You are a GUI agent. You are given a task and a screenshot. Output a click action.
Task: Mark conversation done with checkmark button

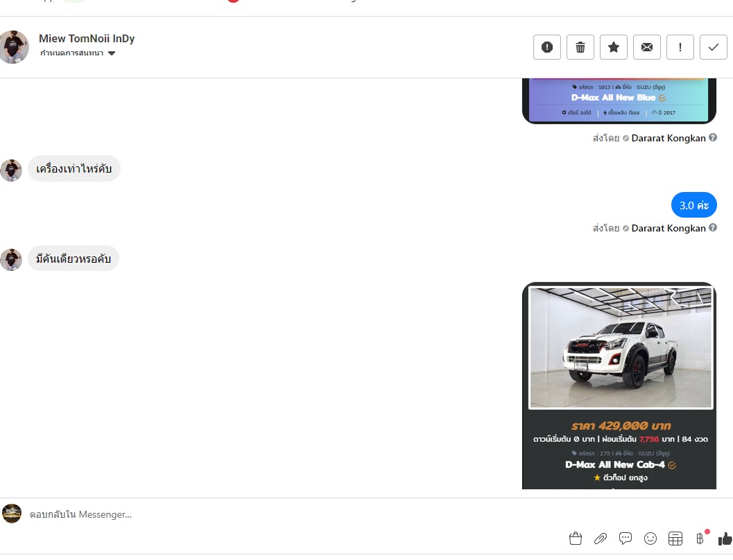(714, 47)
